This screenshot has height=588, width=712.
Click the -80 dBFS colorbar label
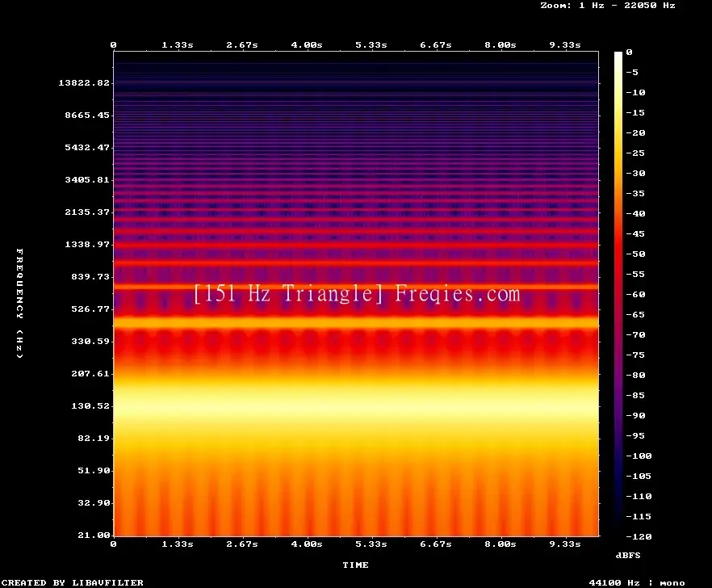click(635, 376)
